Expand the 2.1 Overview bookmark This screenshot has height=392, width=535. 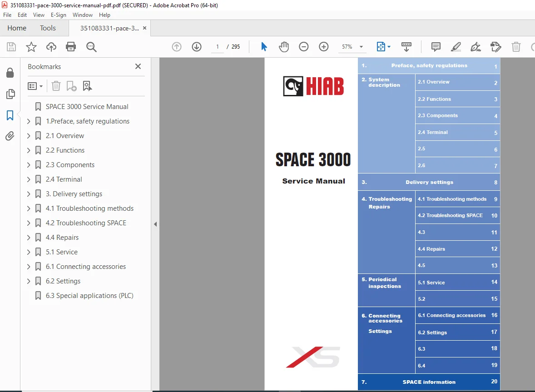point(29,136)
